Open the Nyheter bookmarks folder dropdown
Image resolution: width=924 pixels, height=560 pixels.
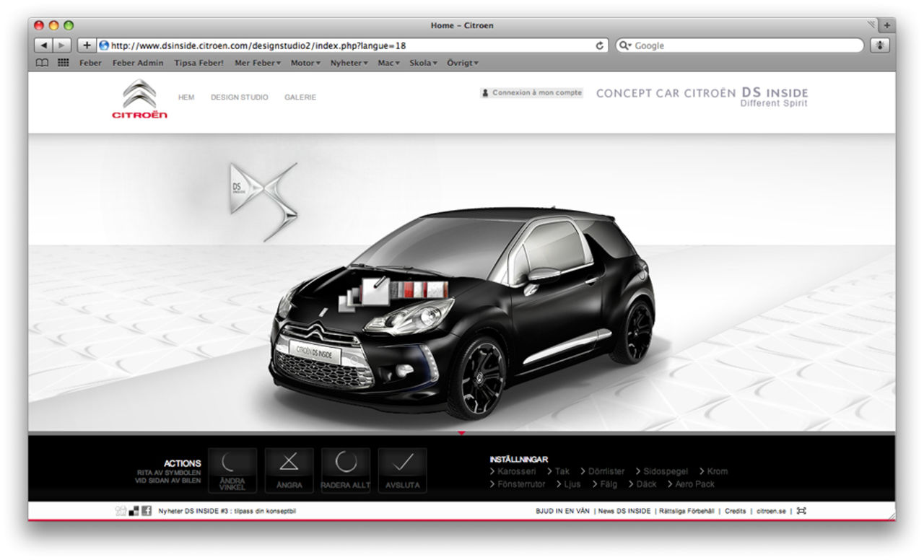coord(349,63)
